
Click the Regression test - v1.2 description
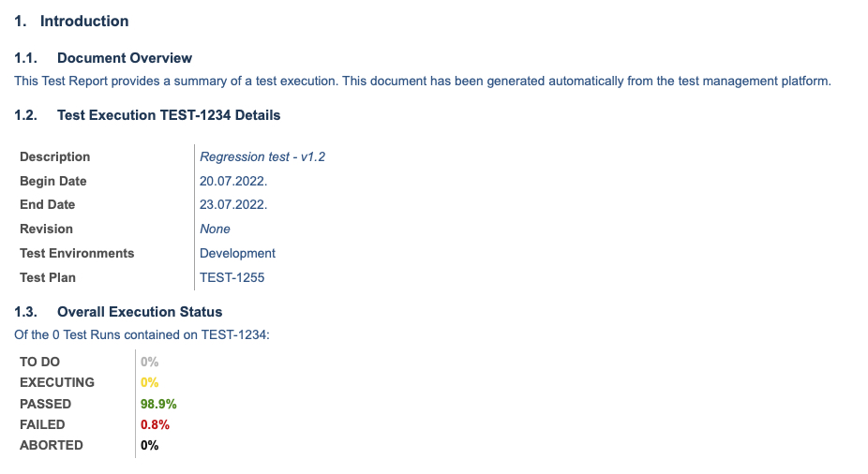pos(262,157)
